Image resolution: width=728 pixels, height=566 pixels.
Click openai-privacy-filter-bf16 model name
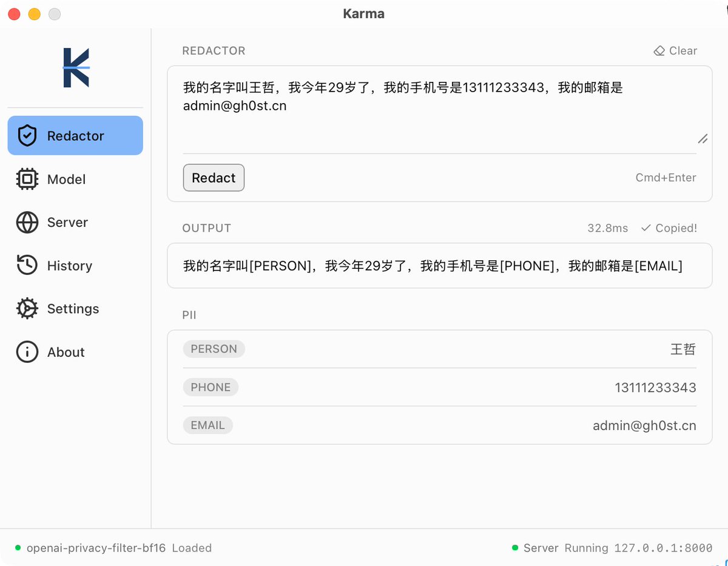click(96, 548)
